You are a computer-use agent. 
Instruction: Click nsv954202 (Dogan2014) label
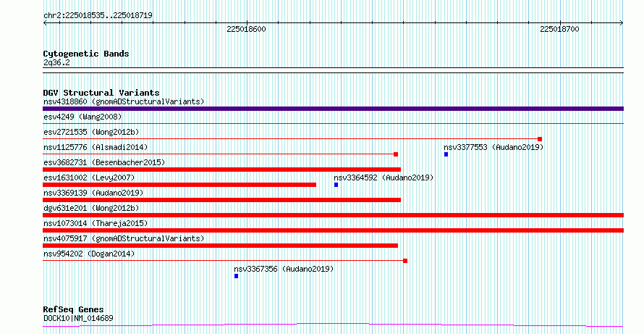click(89, 254)
